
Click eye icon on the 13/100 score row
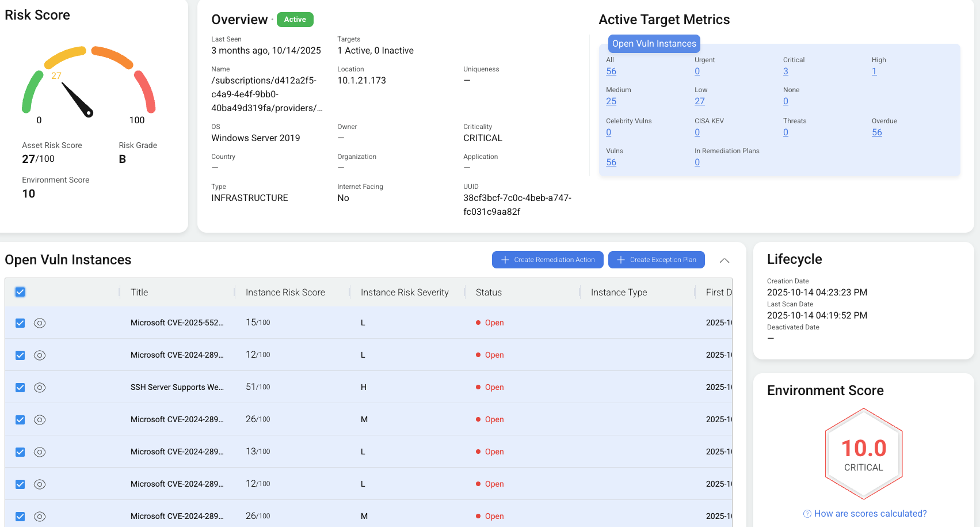[40, 452]
